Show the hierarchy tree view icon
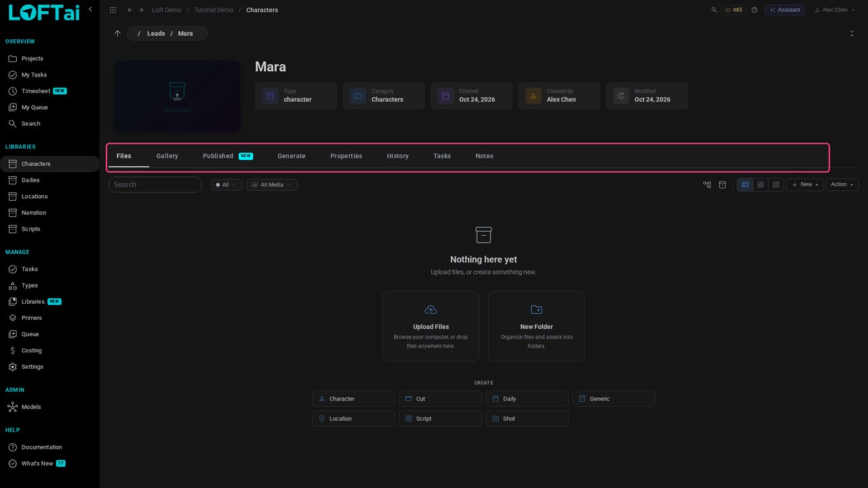Viewport: 868px width, 488px height. coord(707,184)
